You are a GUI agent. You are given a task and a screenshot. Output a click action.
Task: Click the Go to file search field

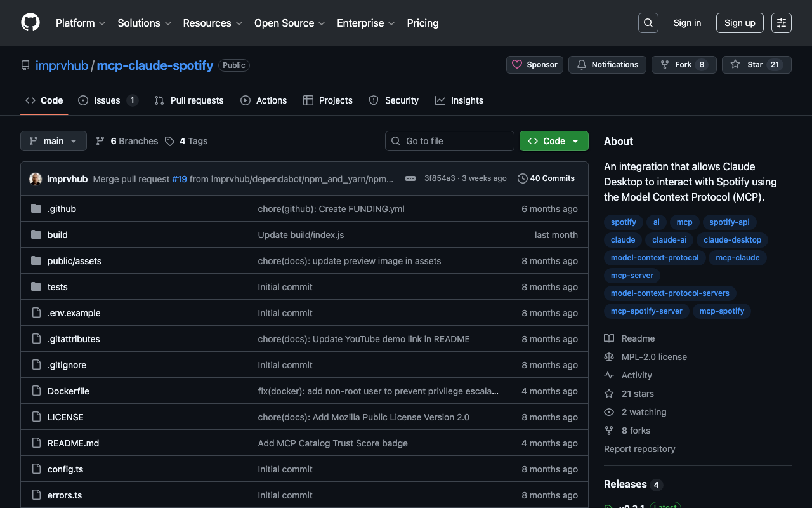[449, 141]
